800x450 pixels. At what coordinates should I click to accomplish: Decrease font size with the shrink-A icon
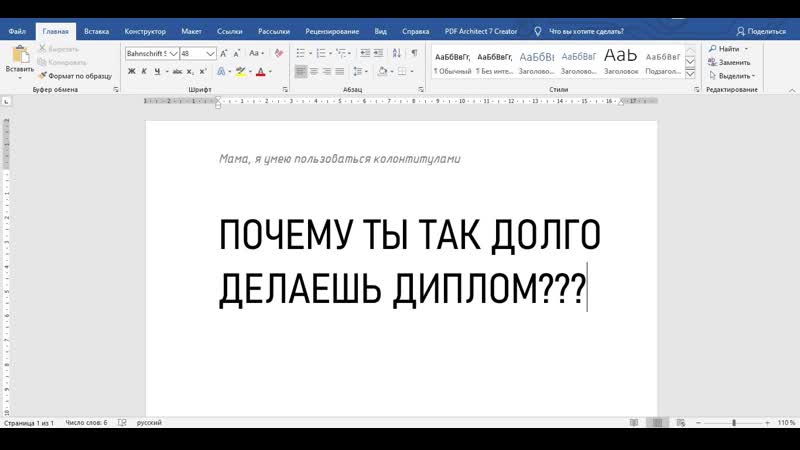[x=237, y=53]
